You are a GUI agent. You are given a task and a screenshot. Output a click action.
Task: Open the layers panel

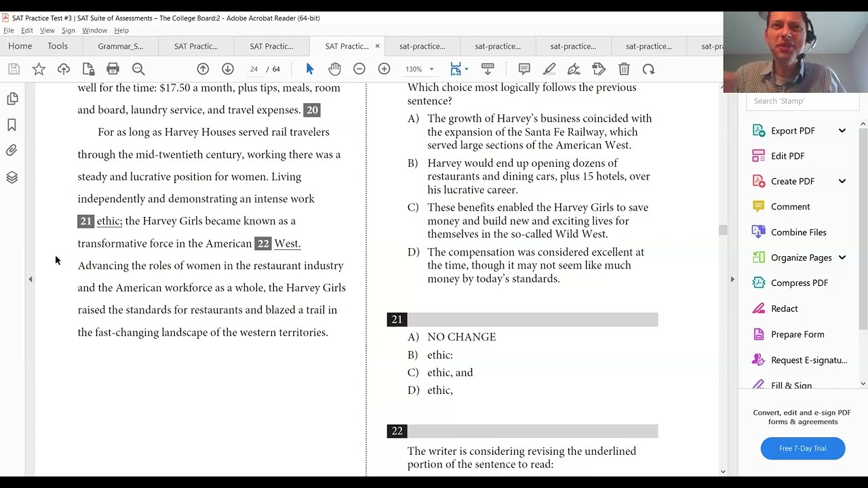pyautogui.click(x=12, y=178)
